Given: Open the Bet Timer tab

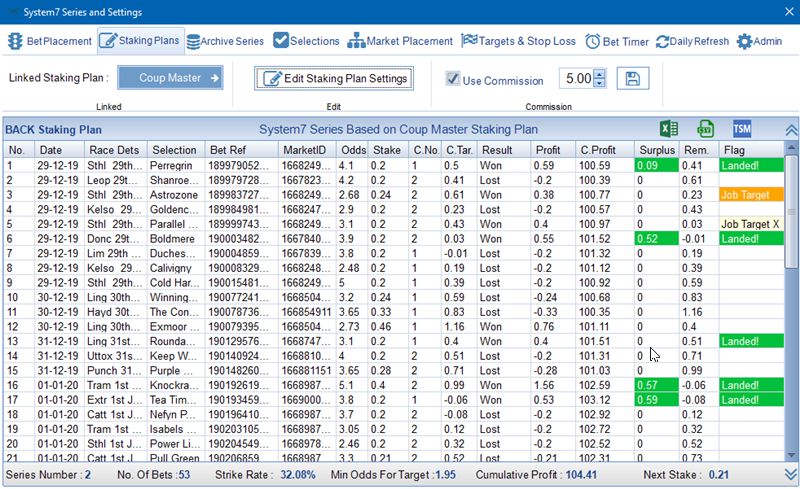Looking at the screenshot, I should tap(617, 41).
